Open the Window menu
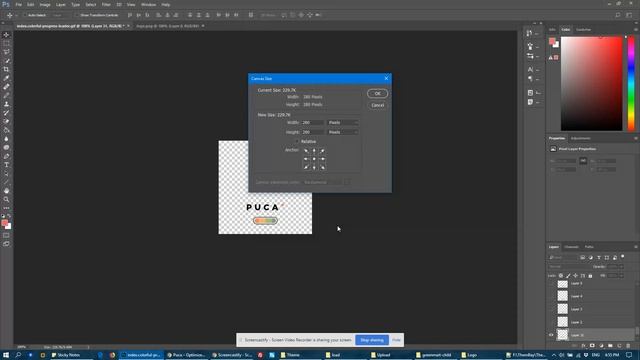 [x=148, y=4]
